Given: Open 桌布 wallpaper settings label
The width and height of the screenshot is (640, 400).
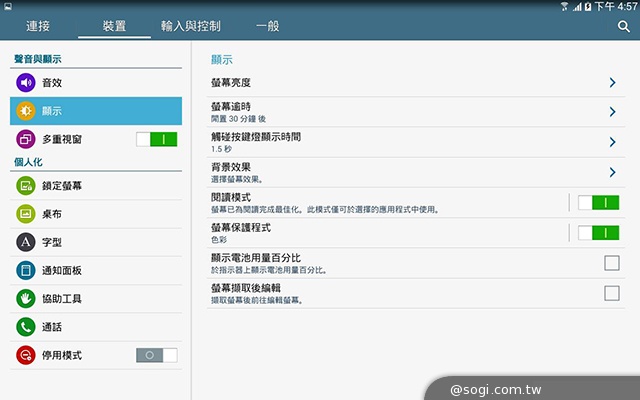Looking at the screenshot, I should (52, 214).
